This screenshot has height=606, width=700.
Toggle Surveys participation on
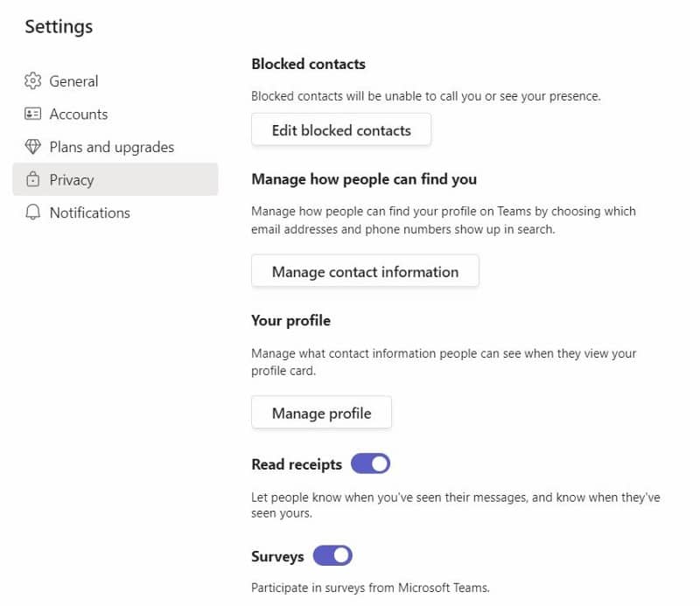(x=331, y=555)
